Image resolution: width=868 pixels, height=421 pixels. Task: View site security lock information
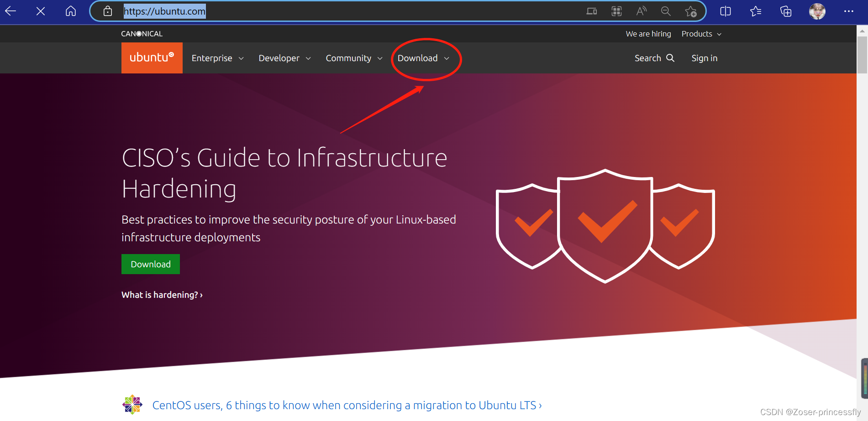(108, 11)
